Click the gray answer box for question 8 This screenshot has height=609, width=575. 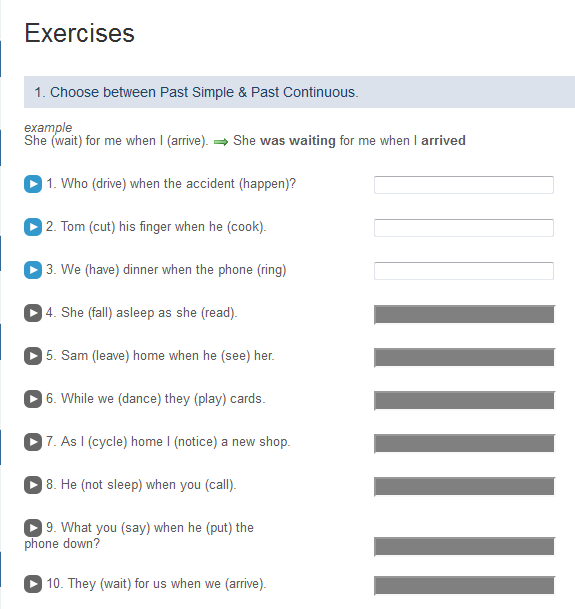(465, 487)
